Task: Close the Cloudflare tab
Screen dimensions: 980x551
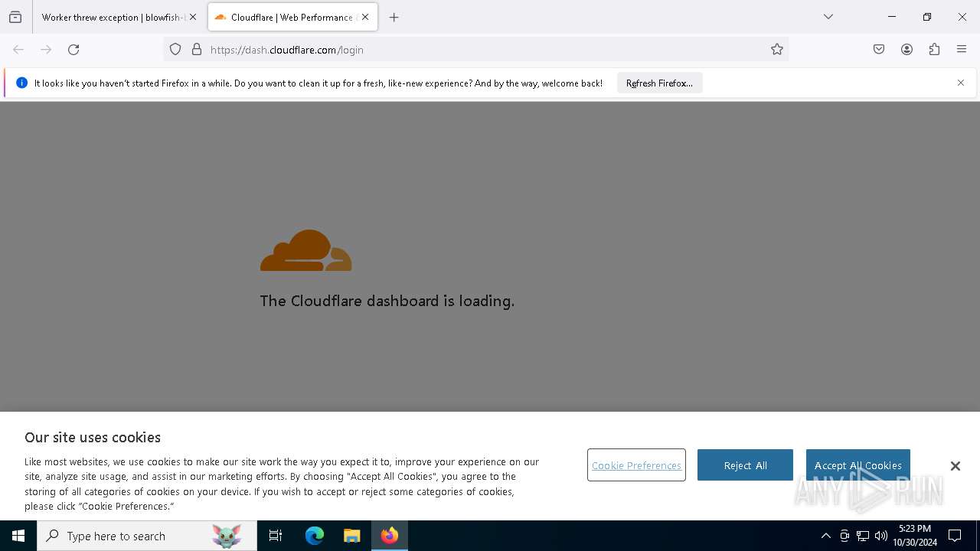Action: (x=365, y=17)
